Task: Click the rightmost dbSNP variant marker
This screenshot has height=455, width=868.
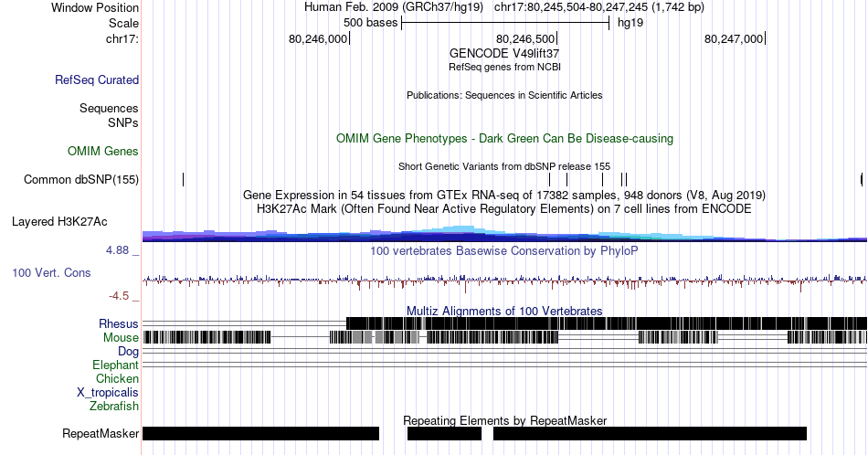Action: click(x=862, y=179)
